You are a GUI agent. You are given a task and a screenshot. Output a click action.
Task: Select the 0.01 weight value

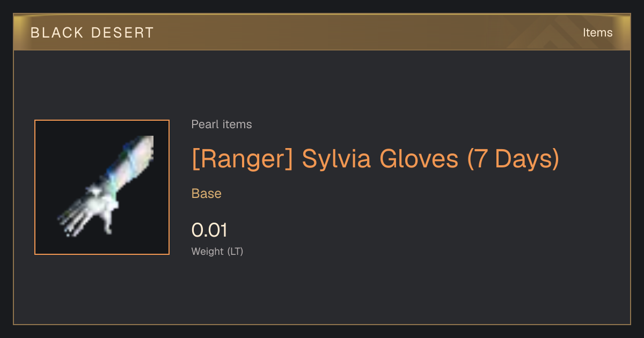[x=209, y=230]
